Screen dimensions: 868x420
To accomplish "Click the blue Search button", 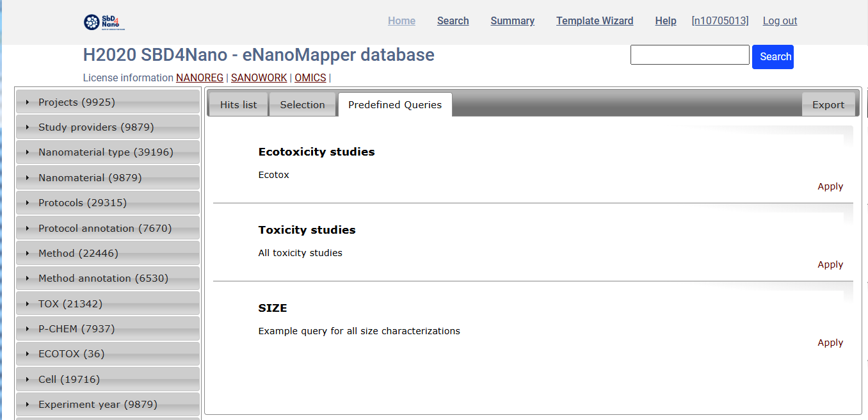I will [773, 57].
